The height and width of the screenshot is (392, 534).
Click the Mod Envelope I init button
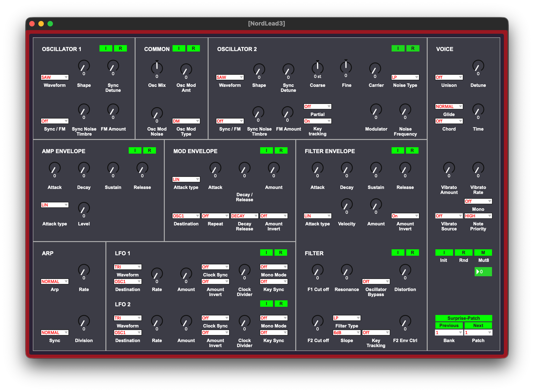tap(266, 150)
